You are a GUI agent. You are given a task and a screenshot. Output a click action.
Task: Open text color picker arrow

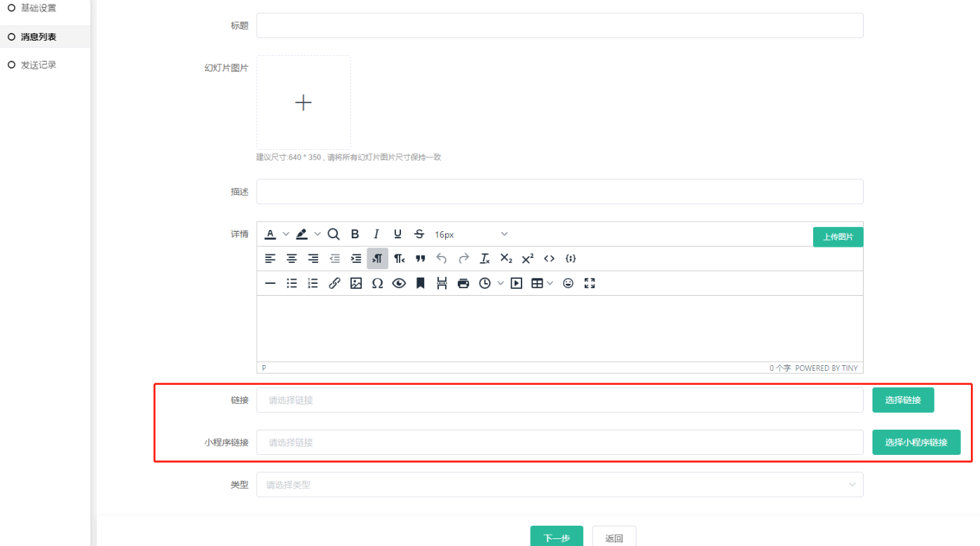pos(286,234)
